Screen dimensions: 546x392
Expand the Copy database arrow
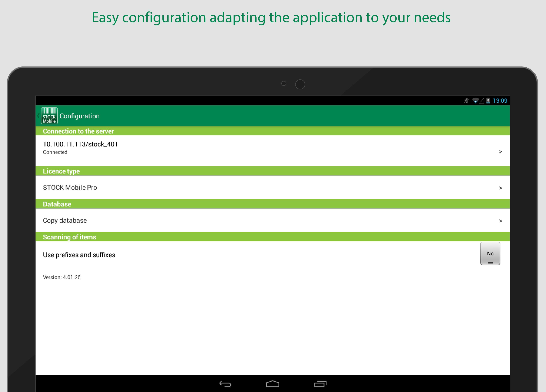coord(500,221)
